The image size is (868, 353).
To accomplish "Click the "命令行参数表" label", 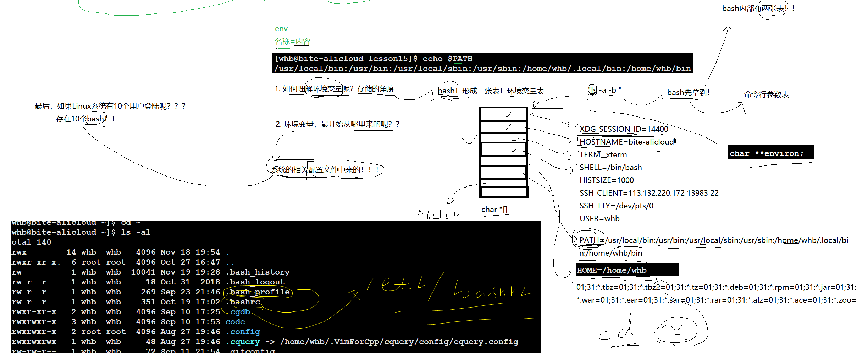I will [x=767, y=94].
